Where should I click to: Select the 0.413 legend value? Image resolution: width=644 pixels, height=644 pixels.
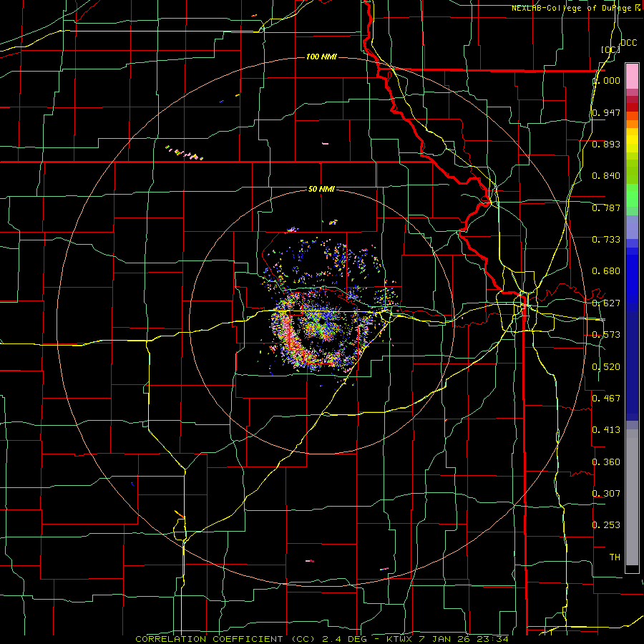pyautogui.click(x=606, y=429)
